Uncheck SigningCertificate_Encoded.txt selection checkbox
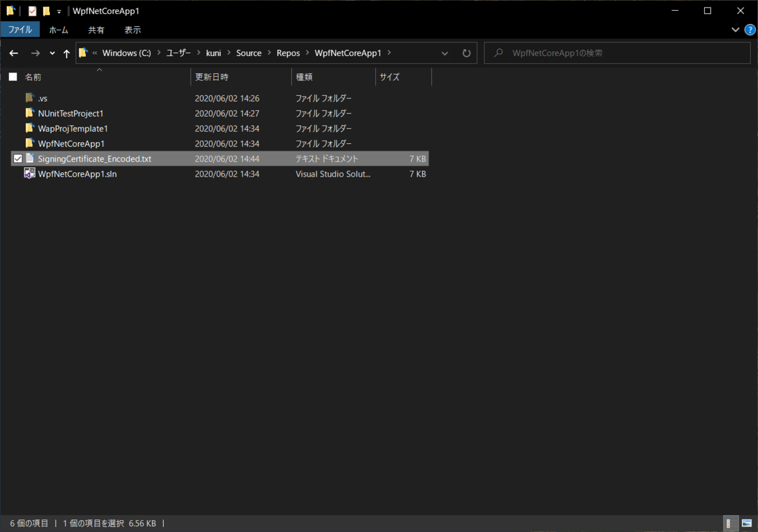The width and height of the screenshot is (758, 532). point(18,158)
